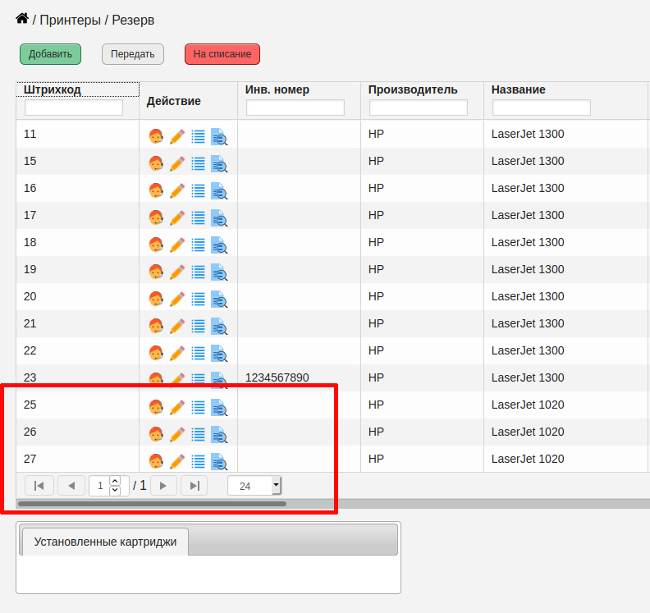
Task: Click the table's horizontal scrollbar thumb
Action: [152, 504]
